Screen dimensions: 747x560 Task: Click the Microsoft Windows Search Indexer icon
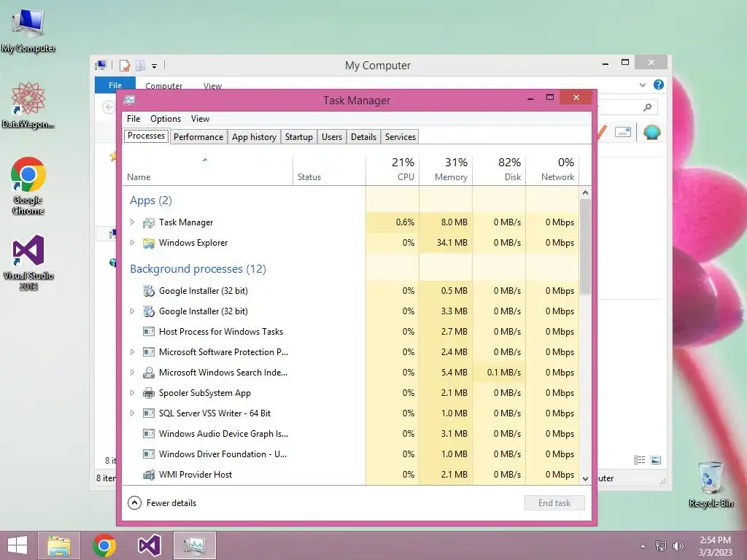[149, 373]
